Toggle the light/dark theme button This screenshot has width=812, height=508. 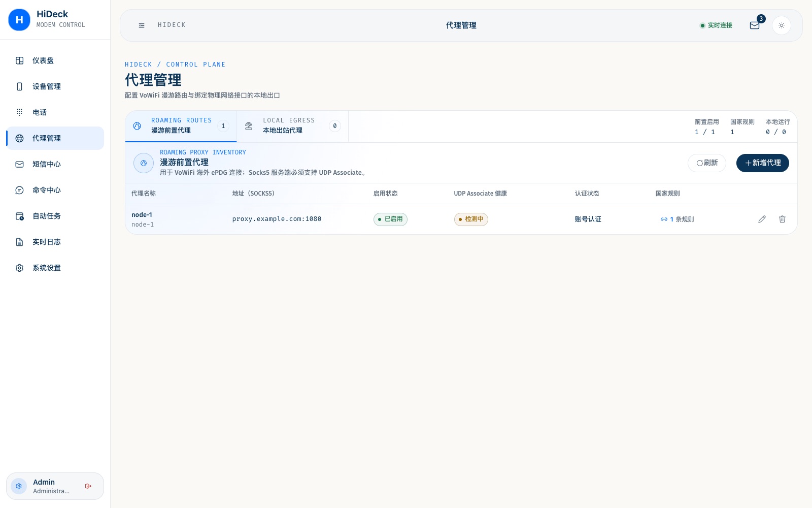782,25
